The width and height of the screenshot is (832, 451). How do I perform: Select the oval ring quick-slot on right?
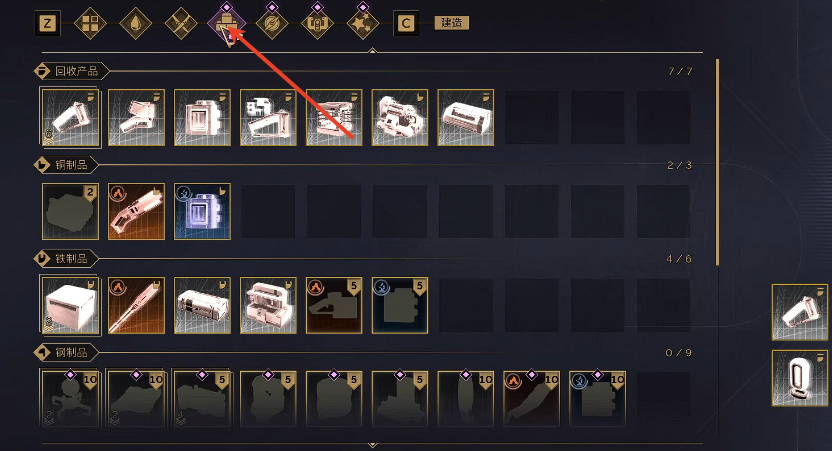coord(800,378)
